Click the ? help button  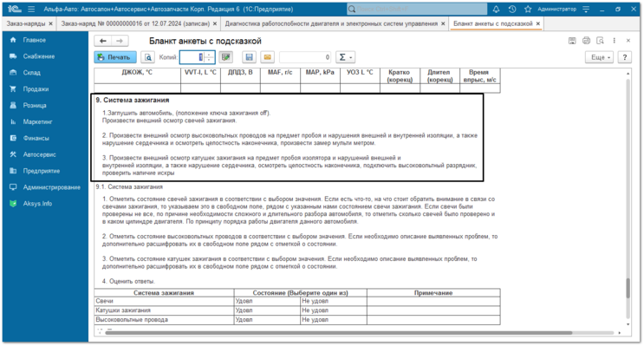[624, 57]
